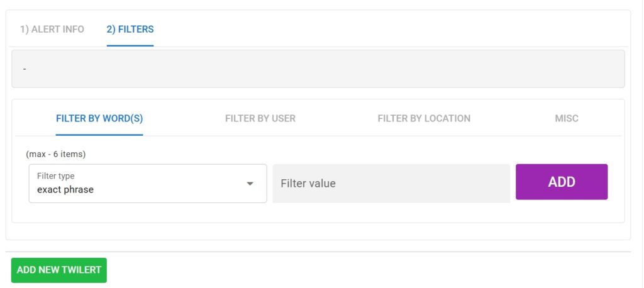This screenshot has height=288, width=644.
Task: Click the '(max - 6 items)' hint text
Action: pyautogui.click(x=56, y=154)
